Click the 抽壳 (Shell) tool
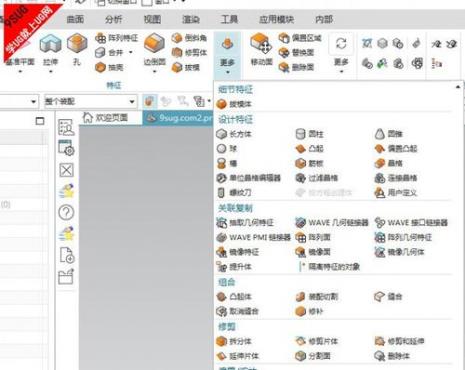Screen dimensions: 465x370 [x=109, y=67]
